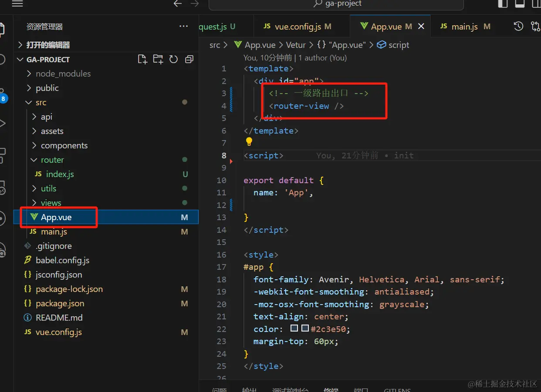Click the 一级路由出口 comment line
The image size is (541, 392).
point(319,93)
